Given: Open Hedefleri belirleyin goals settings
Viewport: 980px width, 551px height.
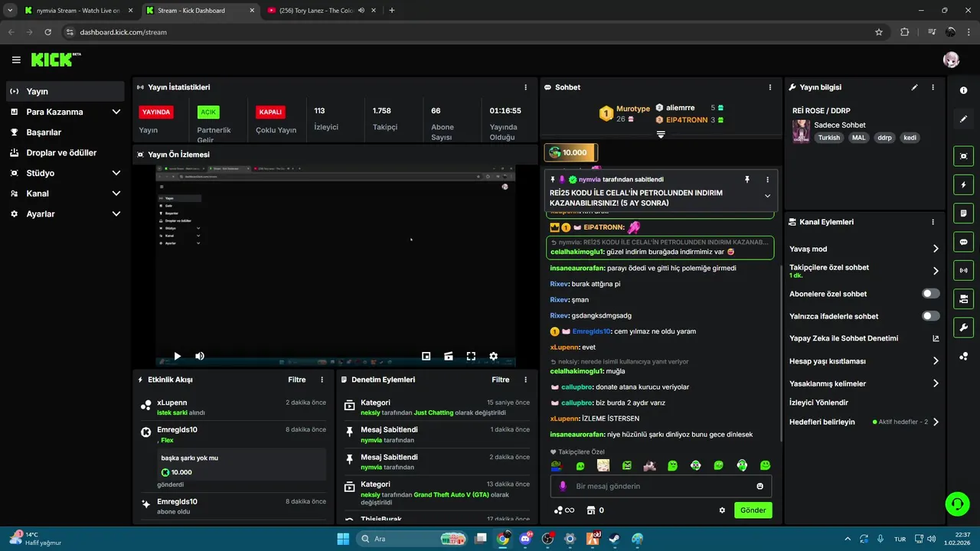Looking at the screenshot, I should pos(864,422).
